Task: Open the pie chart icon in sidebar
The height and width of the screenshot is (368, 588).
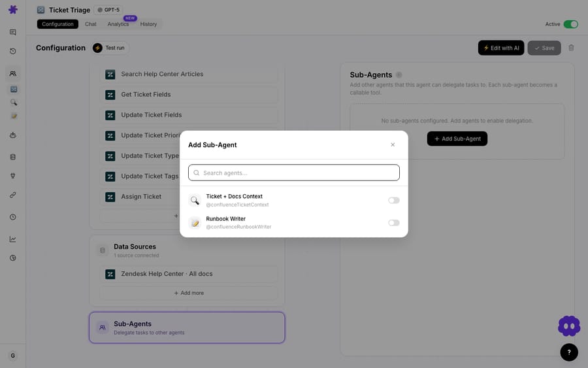Action: click(13, 258)
